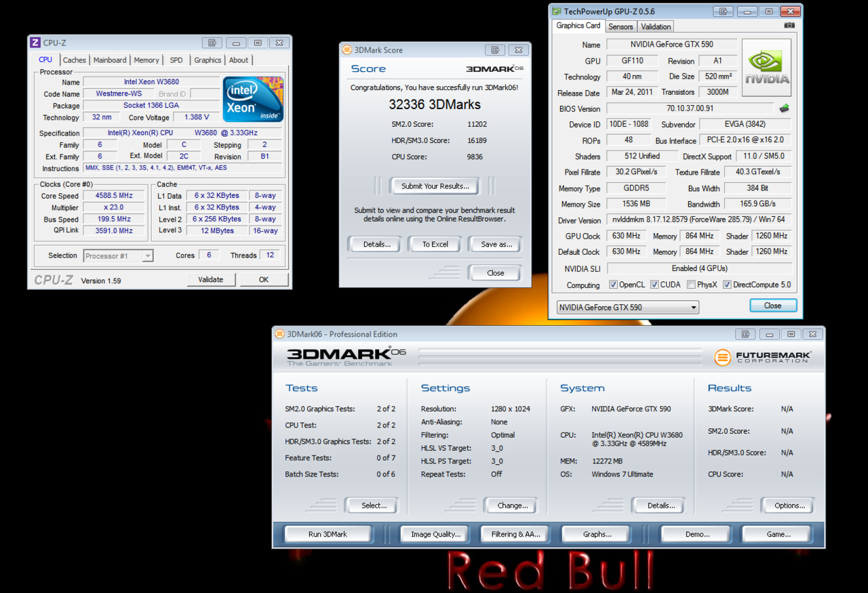
Task: Click the Resolution value 1280 x 1024
Action: 511,409
